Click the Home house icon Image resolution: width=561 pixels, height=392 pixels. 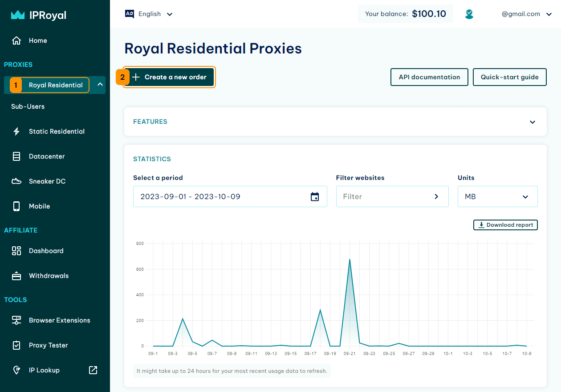click(x=16, y=41)
